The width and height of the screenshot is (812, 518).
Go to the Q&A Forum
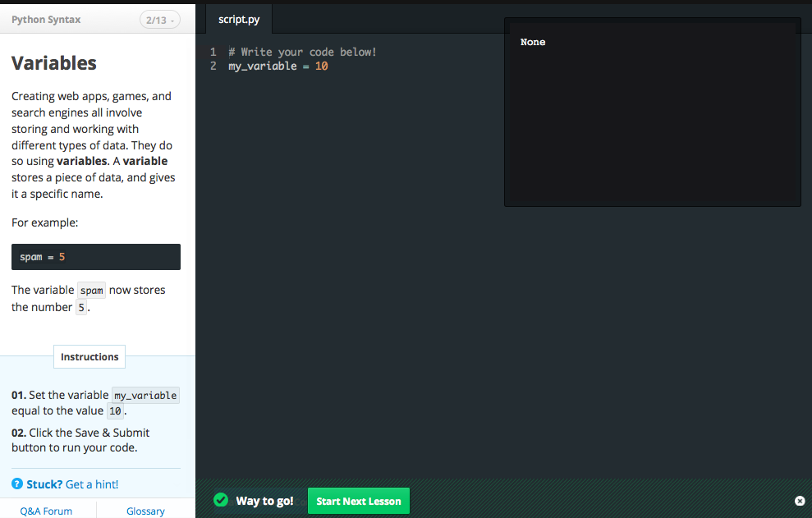46,511
